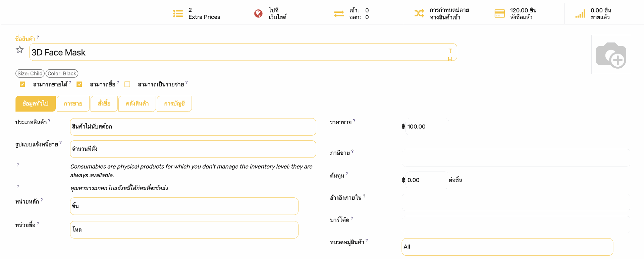This screenshot has height=259, width=644.
Task: Click the in/out transfer arrows icon
Action: [339, 14]
